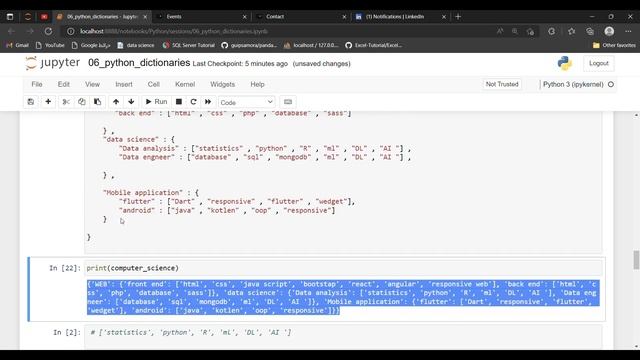The width and height of the screenshot is (640, 360).
Task: Open a new browser tab
Action: coord(458,17)
